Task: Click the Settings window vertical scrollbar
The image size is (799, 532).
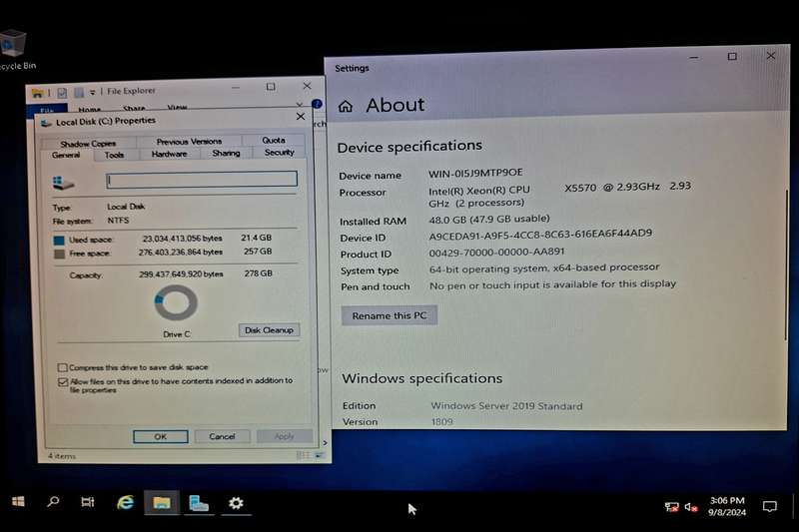Action: [786, 265]
